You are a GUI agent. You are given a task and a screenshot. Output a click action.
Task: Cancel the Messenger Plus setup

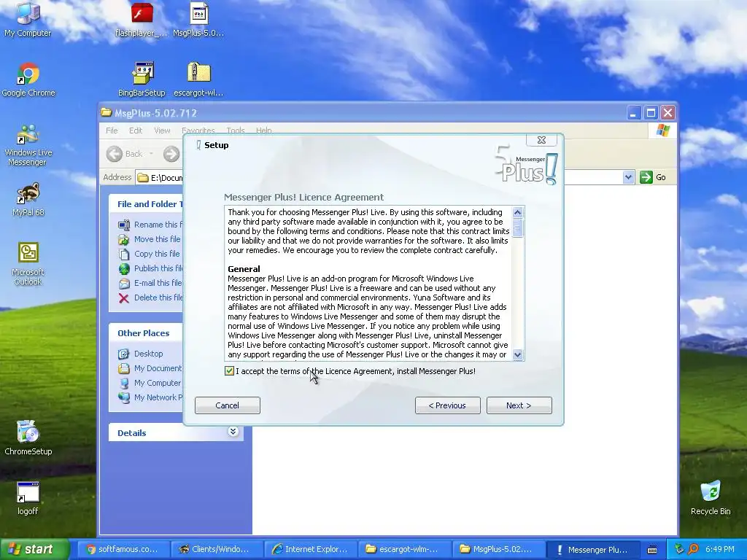click(x=228, y=405)
